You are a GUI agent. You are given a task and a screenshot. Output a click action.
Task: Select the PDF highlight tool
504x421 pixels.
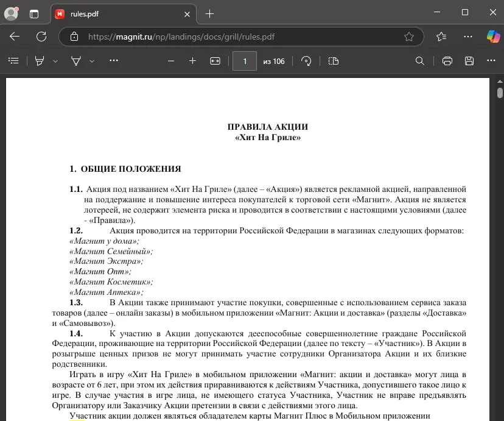[x=40, y=61]
